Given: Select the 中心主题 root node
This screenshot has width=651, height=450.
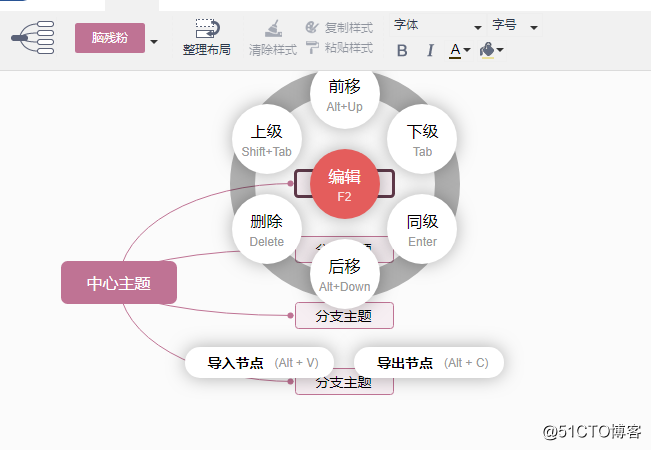Looking at the screenshot, I should [x=119, y=283].
